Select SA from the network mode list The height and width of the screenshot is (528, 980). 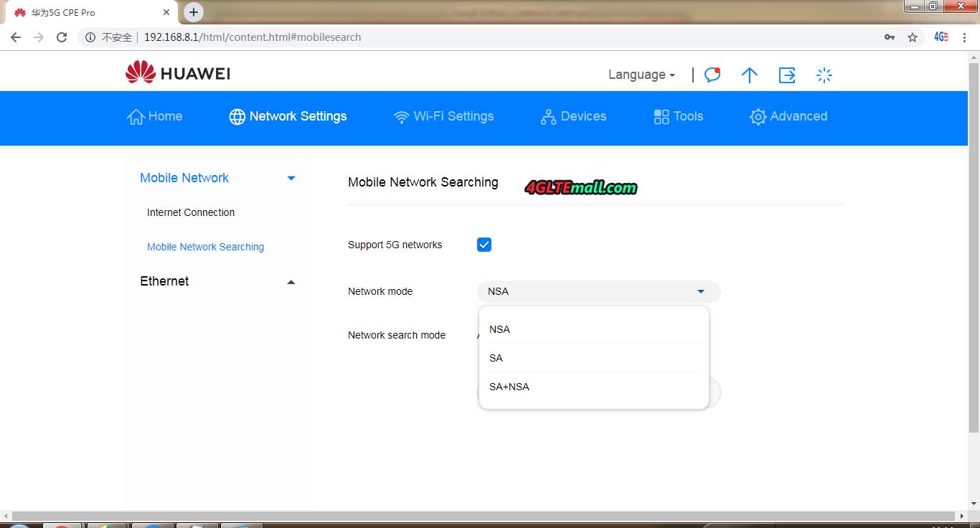[496, 358]
